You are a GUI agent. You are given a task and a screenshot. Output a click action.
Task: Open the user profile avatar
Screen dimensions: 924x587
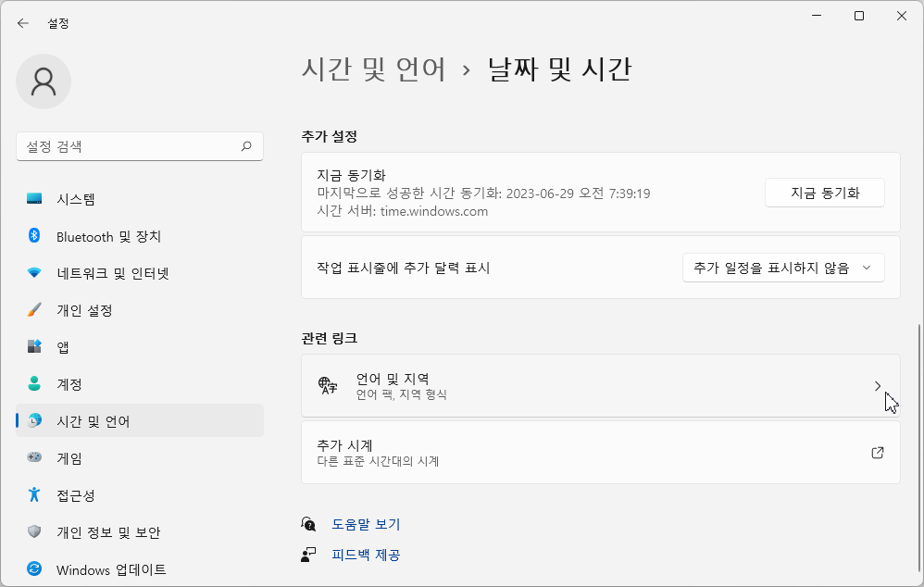(x=44, y=81)
